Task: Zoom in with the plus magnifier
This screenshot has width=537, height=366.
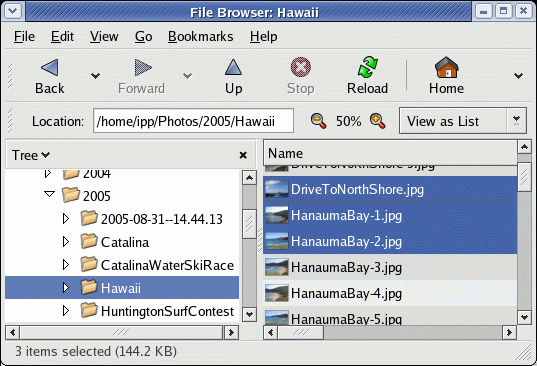Action: coord(377,121)
